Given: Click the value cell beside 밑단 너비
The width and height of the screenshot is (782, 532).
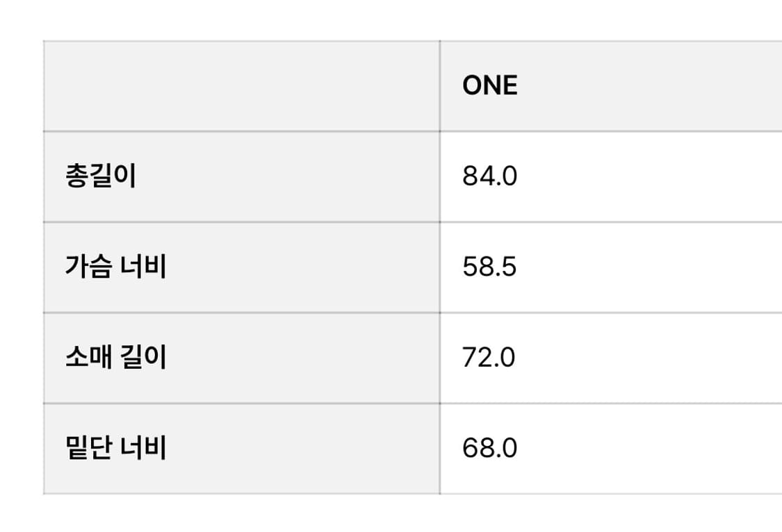Looking at the screenshot, I should (610, 448).
